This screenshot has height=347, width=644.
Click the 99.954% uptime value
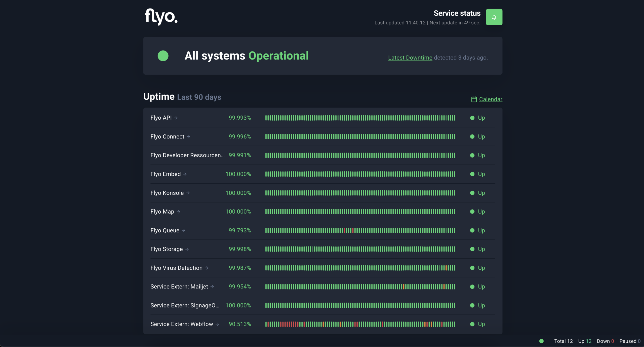coord(240,287)
